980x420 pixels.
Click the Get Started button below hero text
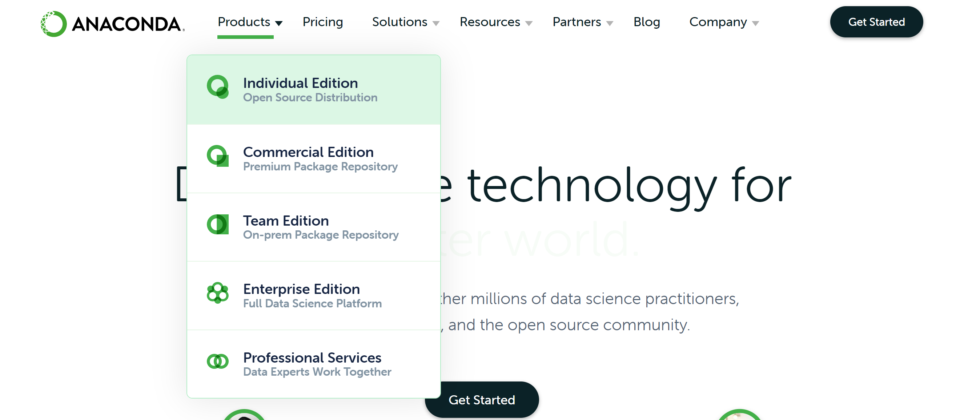click(x=482, y=400)
